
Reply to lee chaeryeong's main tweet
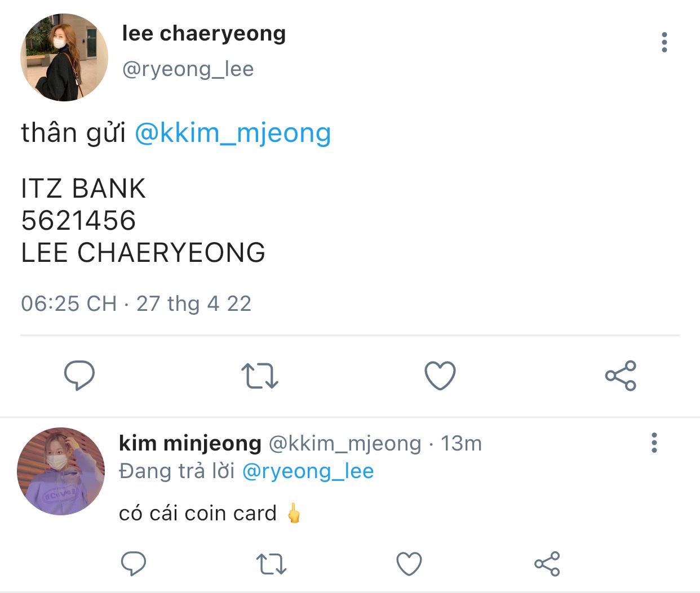(79, 376)
